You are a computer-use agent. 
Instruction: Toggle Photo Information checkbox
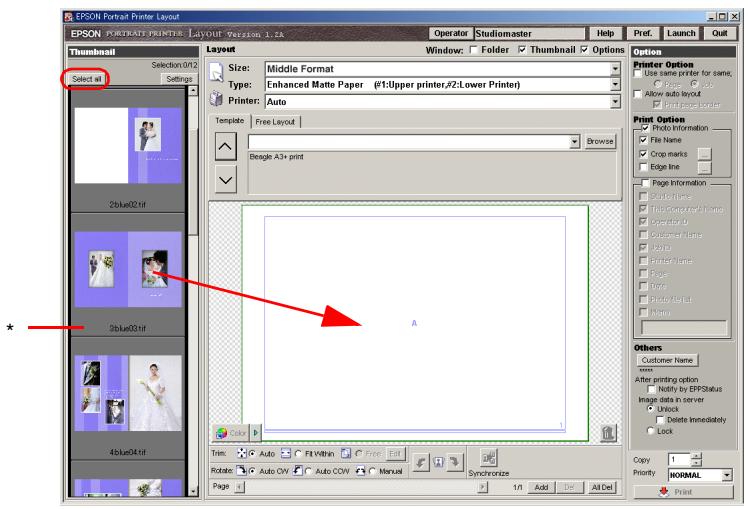click(x=645, y=128)
